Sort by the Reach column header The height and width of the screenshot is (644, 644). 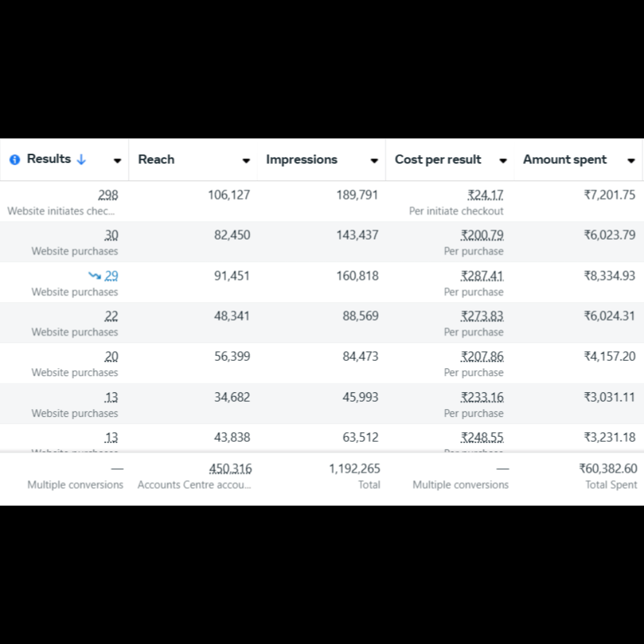[x=156, y=160]
